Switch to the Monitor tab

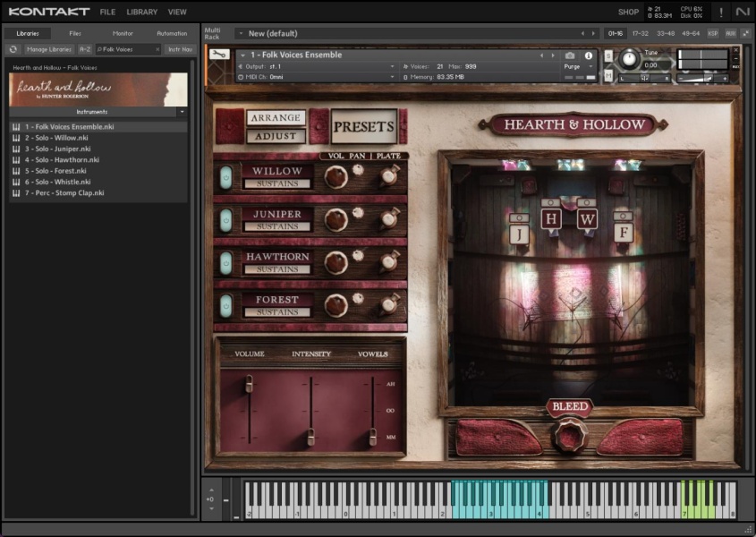coord(123,33)
